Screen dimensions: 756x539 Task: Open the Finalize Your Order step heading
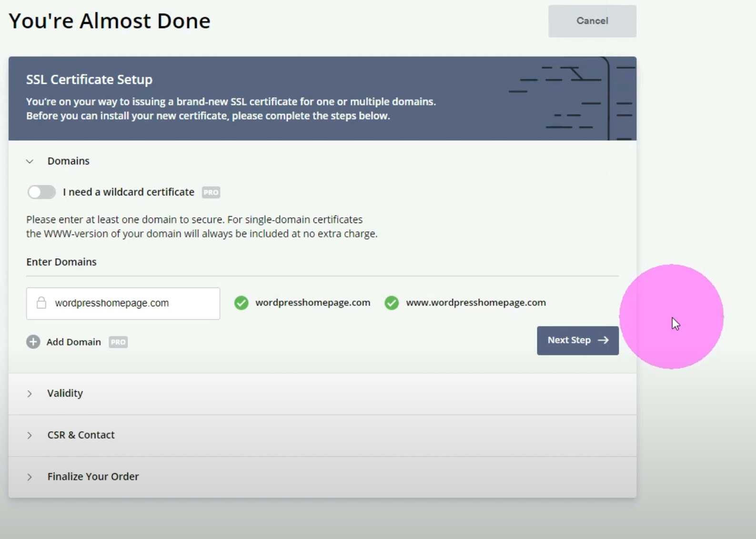pyautogui.click(x=93, y=477)
